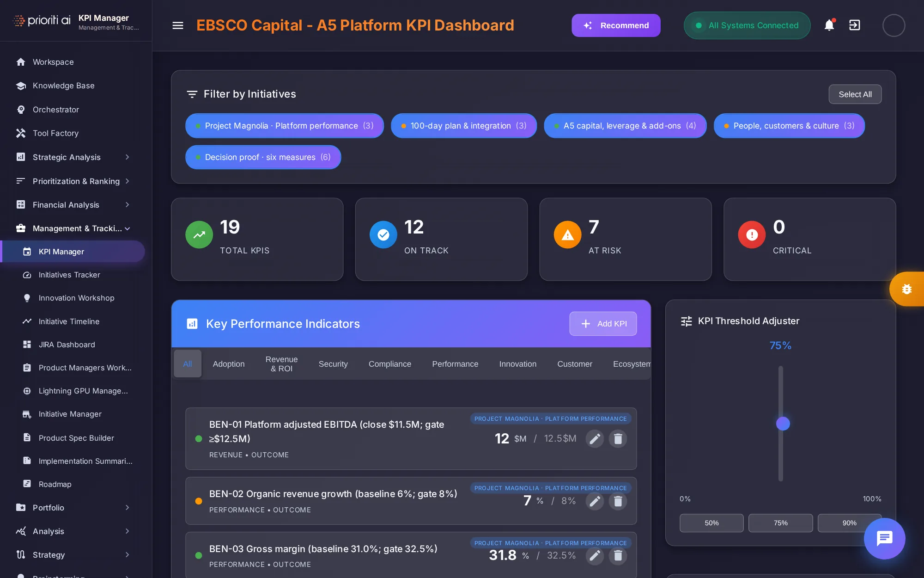Toggle the 100-day plan & integration filter
The image size is (924, 578).
(464, 126)
